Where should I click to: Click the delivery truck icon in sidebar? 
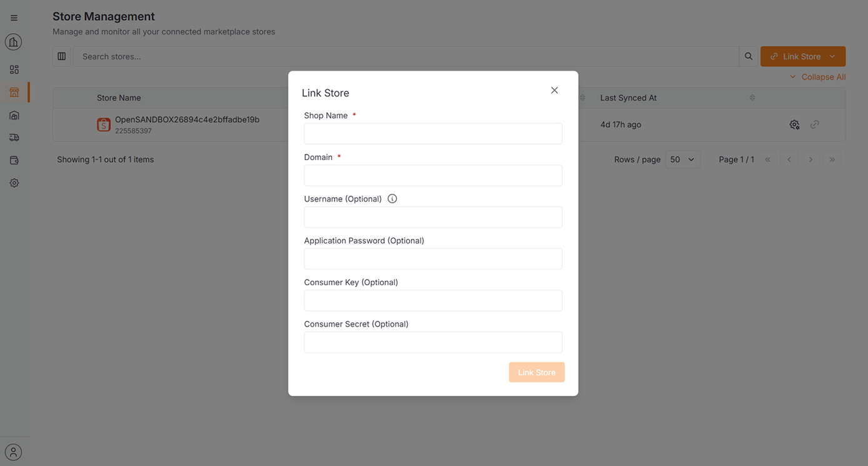[14, 138]
